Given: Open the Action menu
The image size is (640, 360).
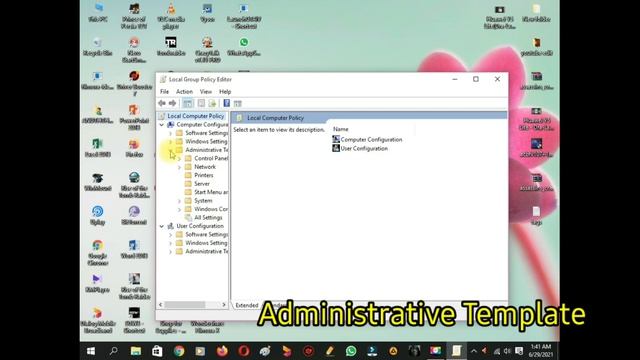Looking at the screenshot, I should [x=184, y=91].
